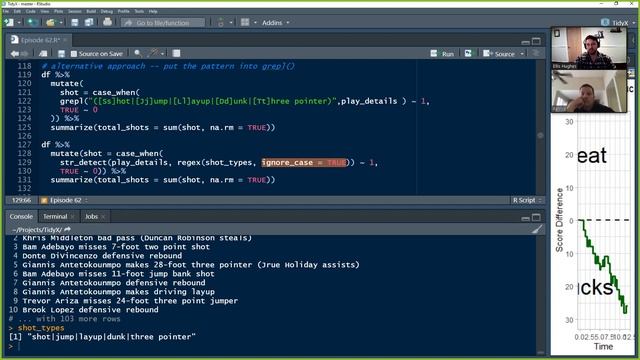
Task: Switch to the Terminal tab
Action: pos(55,217)
